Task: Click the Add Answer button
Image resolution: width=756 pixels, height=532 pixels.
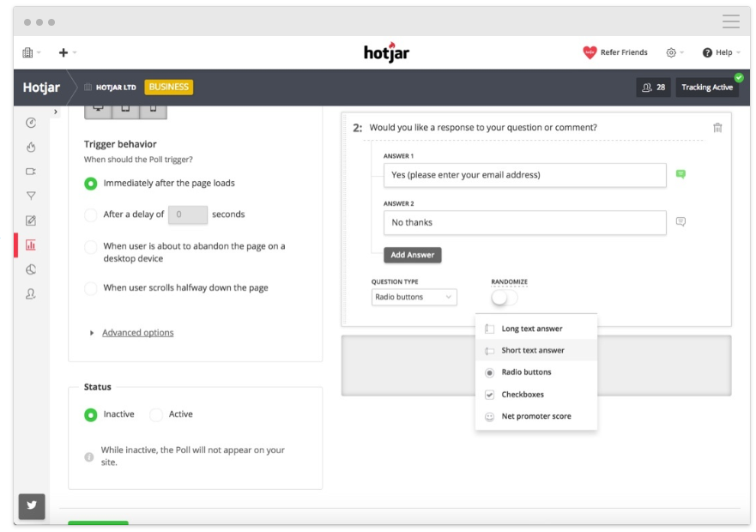Action: pyautogui.click(x=412, y=255)
